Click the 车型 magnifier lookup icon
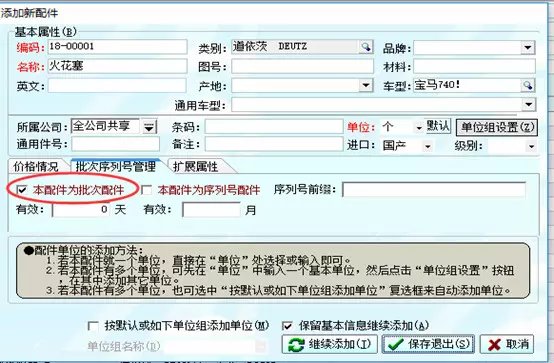Viewport: 554px width, 363px height. point(528,85)
